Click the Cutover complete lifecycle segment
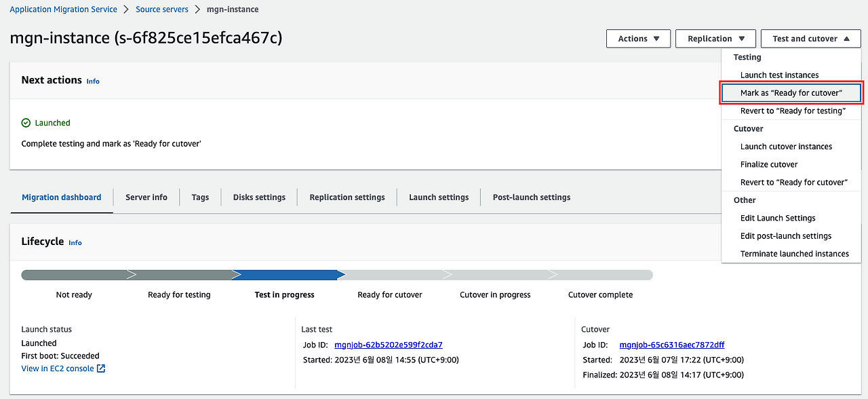 (x=601, y=275)
